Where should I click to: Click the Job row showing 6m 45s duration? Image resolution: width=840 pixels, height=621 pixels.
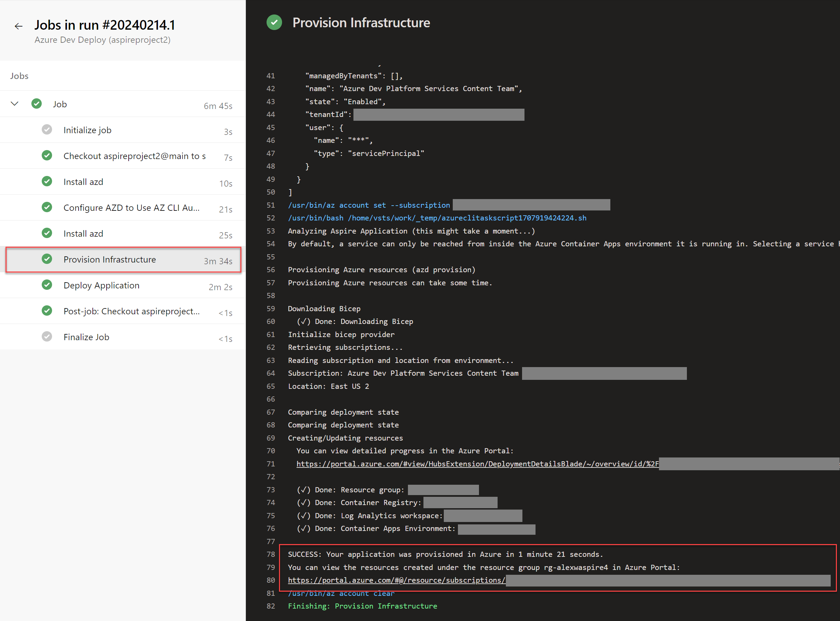pyautogui.click(x=123, y=104)
